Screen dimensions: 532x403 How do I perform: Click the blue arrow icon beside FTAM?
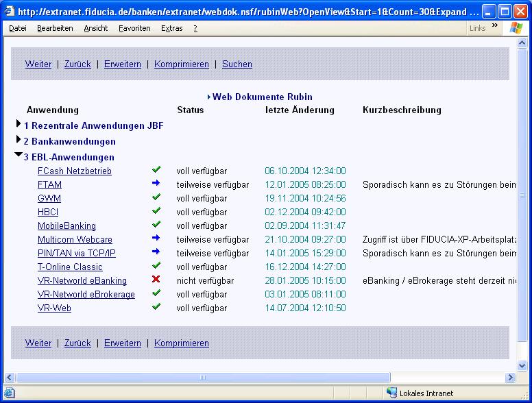pyautogui.click(x=156, y=183)
